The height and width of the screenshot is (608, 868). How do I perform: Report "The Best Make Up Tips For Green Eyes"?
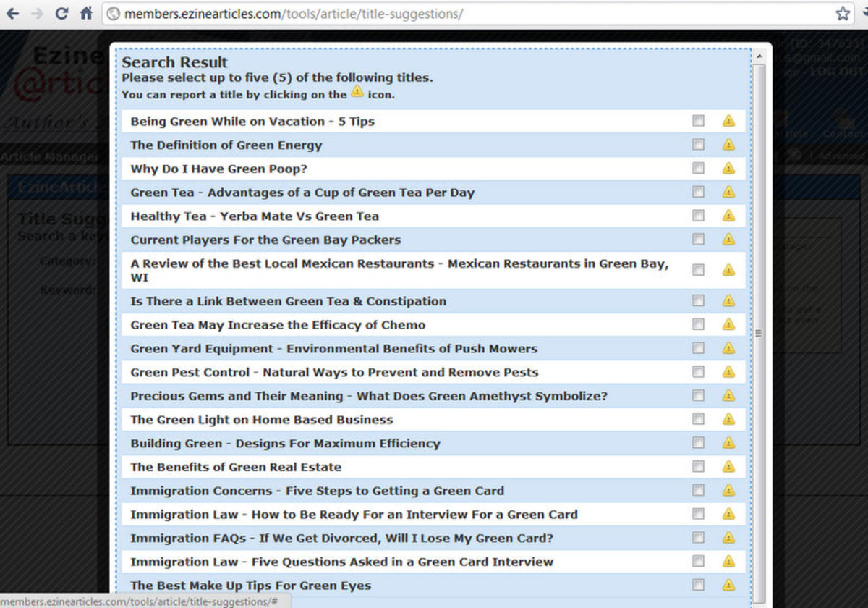point(729,586)
